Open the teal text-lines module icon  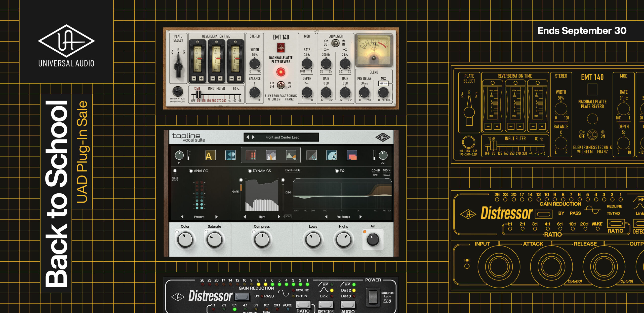(230, 155)
